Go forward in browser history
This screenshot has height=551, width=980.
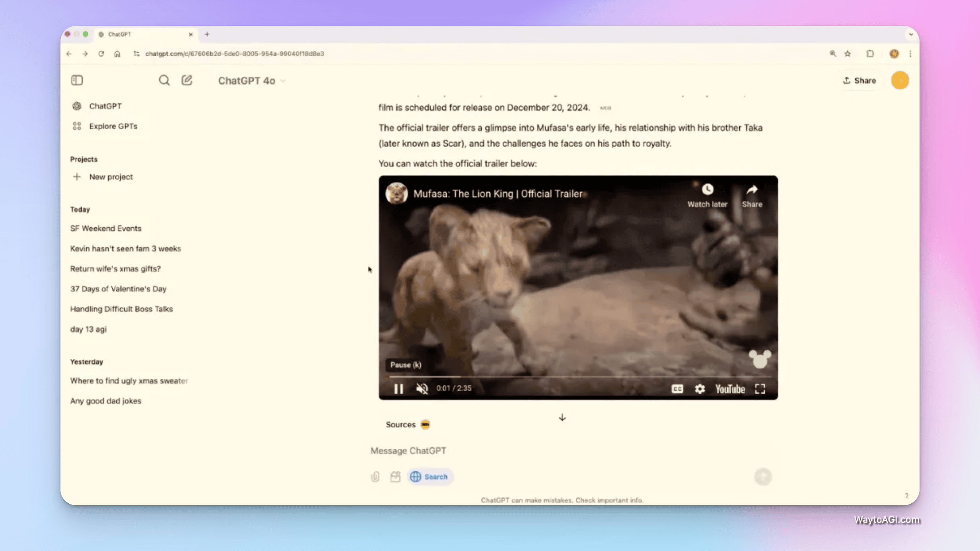pyautogui.click(x=85, y=54)
